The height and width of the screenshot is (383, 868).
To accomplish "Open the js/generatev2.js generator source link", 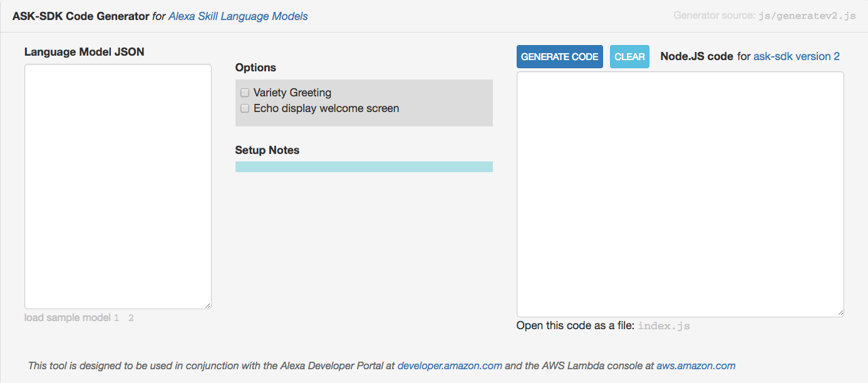I will [x=807, y=16].
